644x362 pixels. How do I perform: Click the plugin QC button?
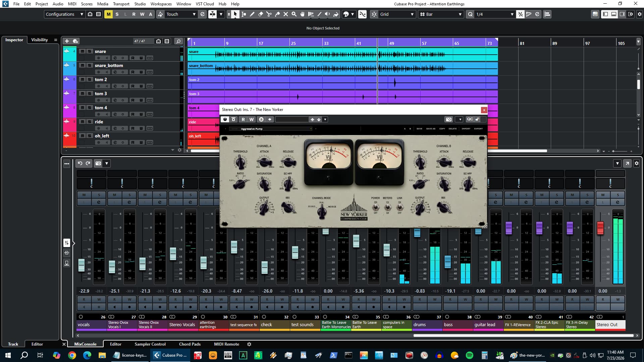click(470, 119)
